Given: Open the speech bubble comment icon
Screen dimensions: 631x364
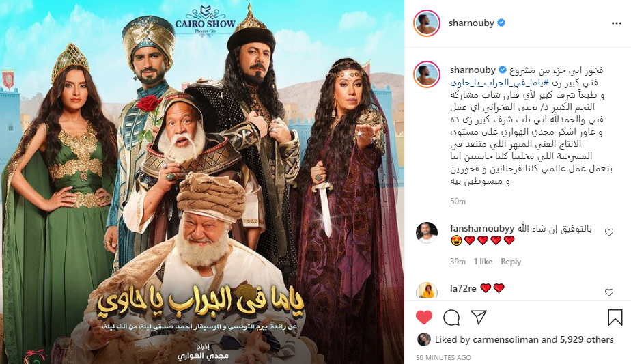Looking at the screenshot, I should coord(451,318).
